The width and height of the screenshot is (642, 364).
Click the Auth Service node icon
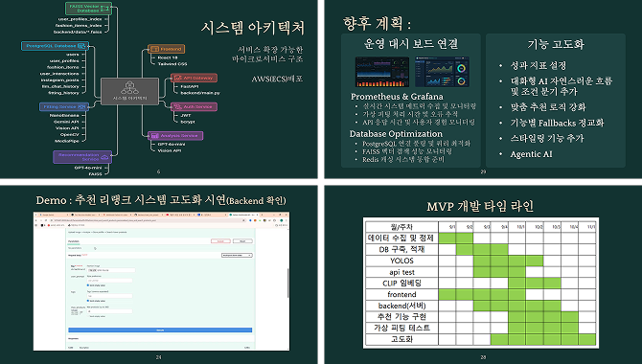point(177,106)
